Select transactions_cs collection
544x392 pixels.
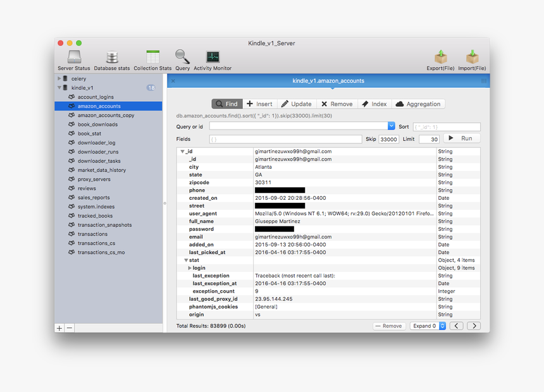108,243
